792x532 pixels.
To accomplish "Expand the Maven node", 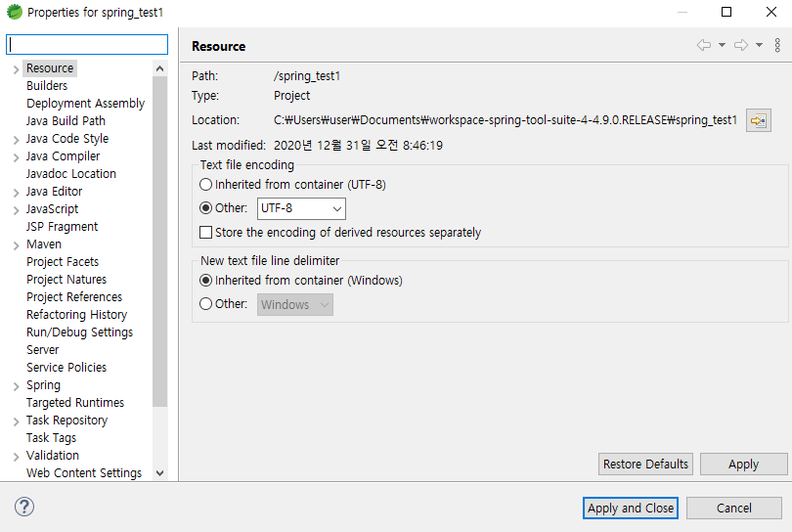I will (x=17, y=245).
